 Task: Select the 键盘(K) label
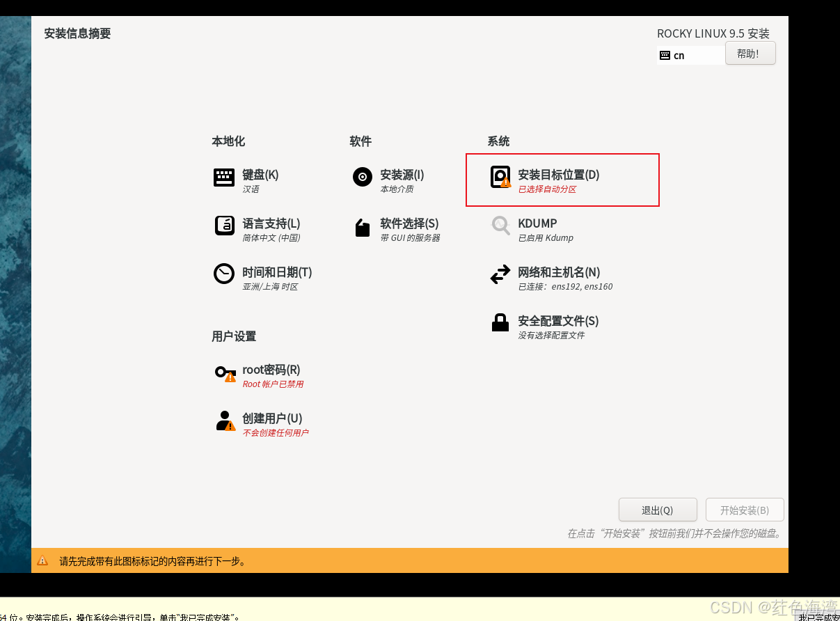coord(260,175)
